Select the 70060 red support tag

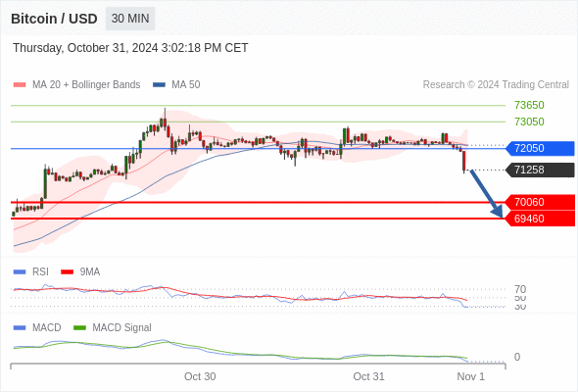pos(540,203)
